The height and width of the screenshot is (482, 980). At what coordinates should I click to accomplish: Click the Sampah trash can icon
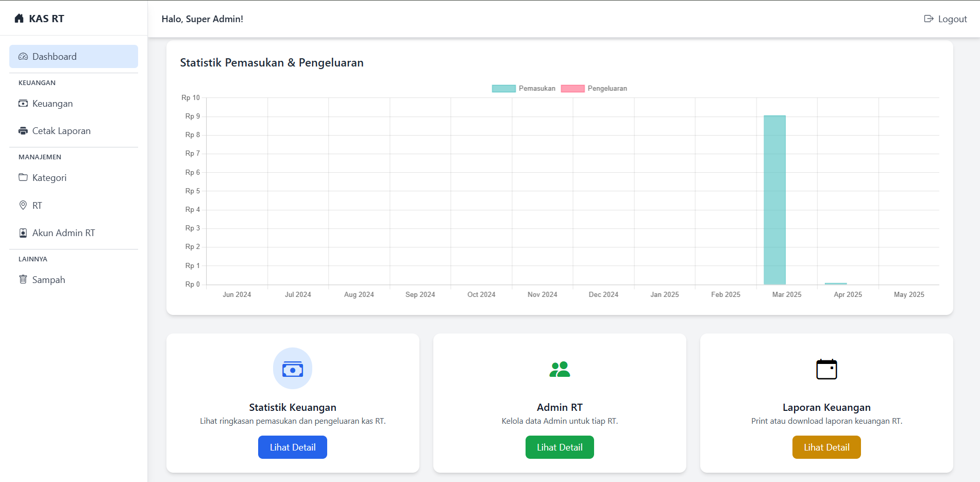click(23, 279)
